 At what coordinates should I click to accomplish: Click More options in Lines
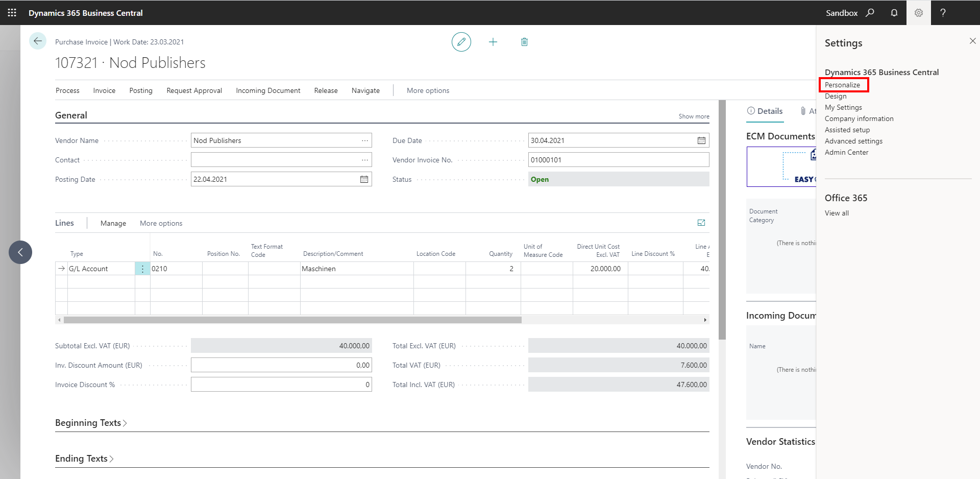point(161,223)
